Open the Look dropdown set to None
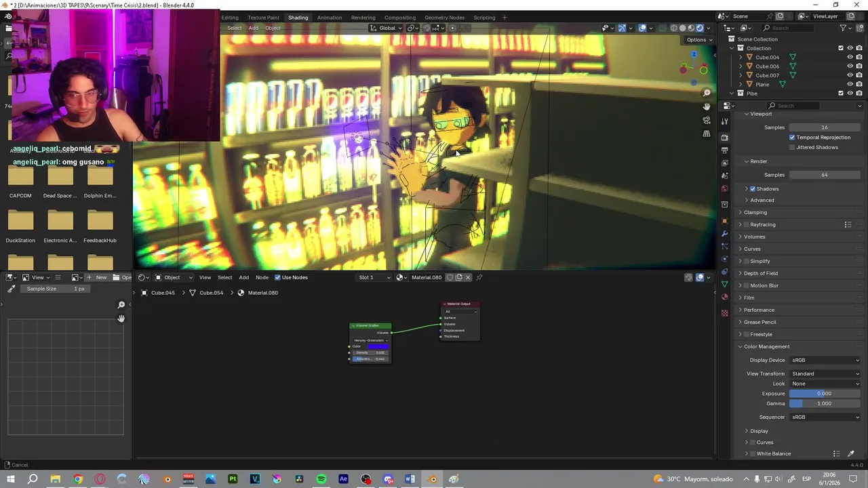This screenshot has width=868, height=488. 825,384
